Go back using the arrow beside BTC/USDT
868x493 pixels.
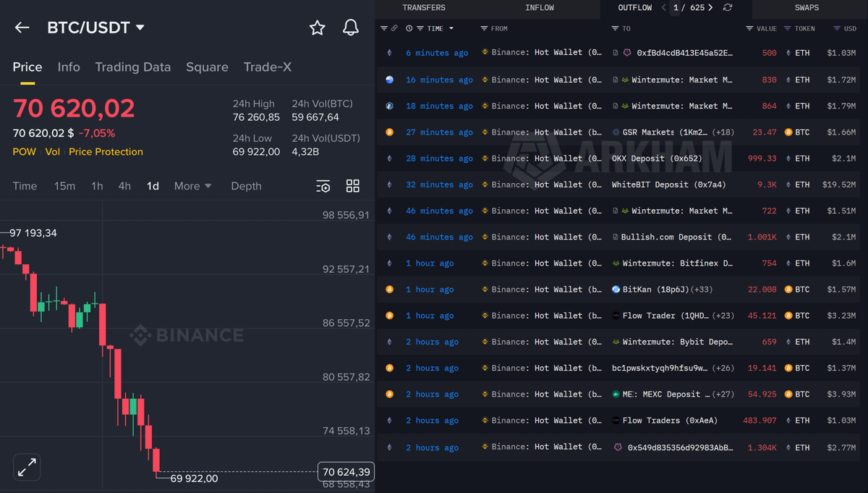pyautogui.click(x=22, y=28)
